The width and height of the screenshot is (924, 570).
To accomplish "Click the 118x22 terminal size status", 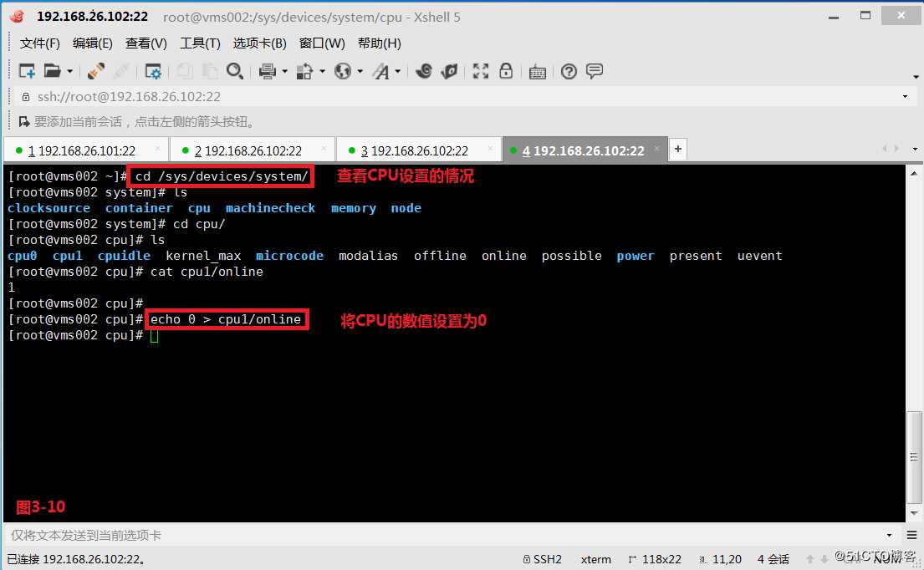I will click(x=656, y=559).
